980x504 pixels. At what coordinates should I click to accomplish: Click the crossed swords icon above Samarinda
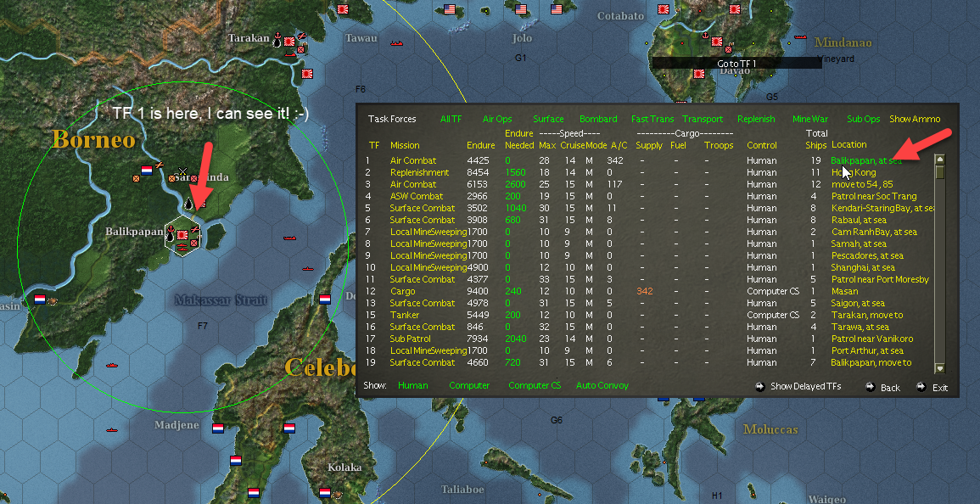(x=182, y=171)
